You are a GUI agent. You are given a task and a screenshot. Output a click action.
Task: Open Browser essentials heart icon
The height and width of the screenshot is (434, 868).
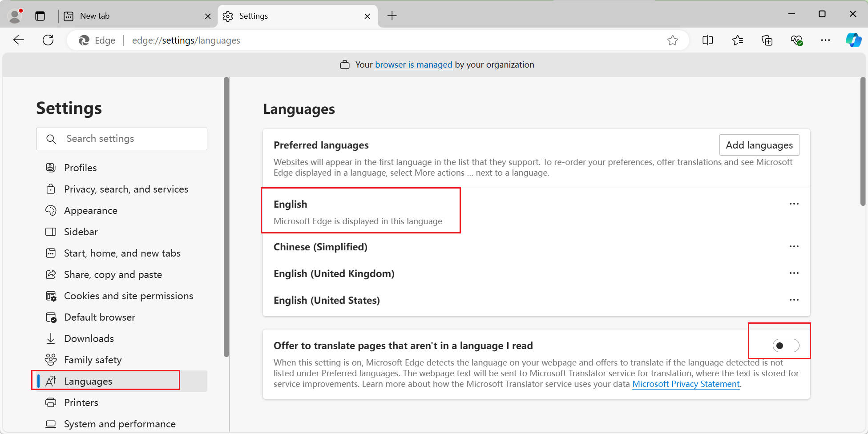[x=796, y=40]
